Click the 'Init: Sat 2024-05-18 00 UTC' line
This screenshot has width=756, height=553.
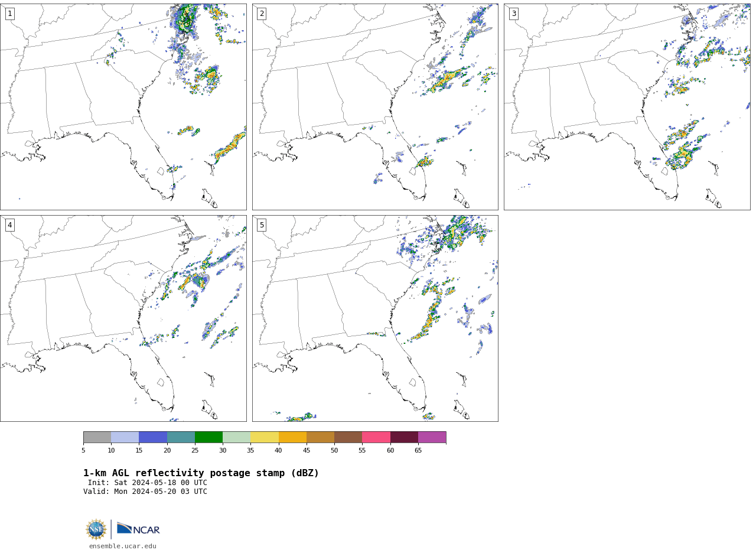(148, 483)
